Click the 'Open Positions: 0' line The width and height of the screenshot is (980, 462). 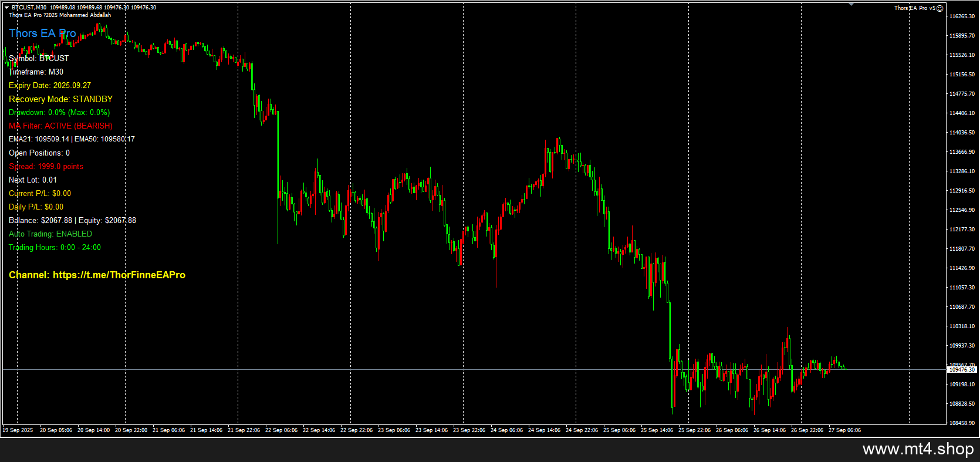(39, 153)
